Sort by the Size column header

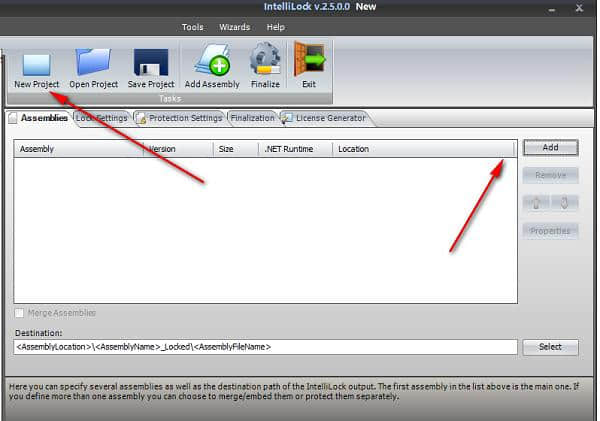236,149
